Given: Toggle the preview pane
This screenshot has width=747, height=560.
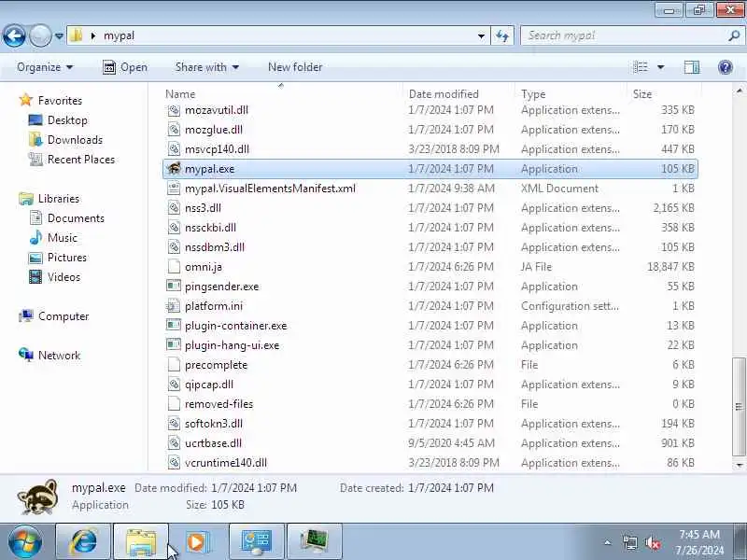Looking at the screenshot, I should (692, 67).
